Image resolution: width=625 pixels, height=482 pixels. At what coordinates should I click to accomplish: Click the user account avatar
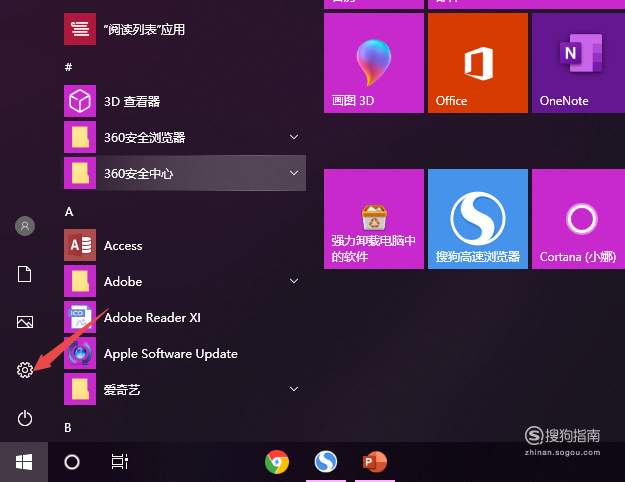coord(25,226)
